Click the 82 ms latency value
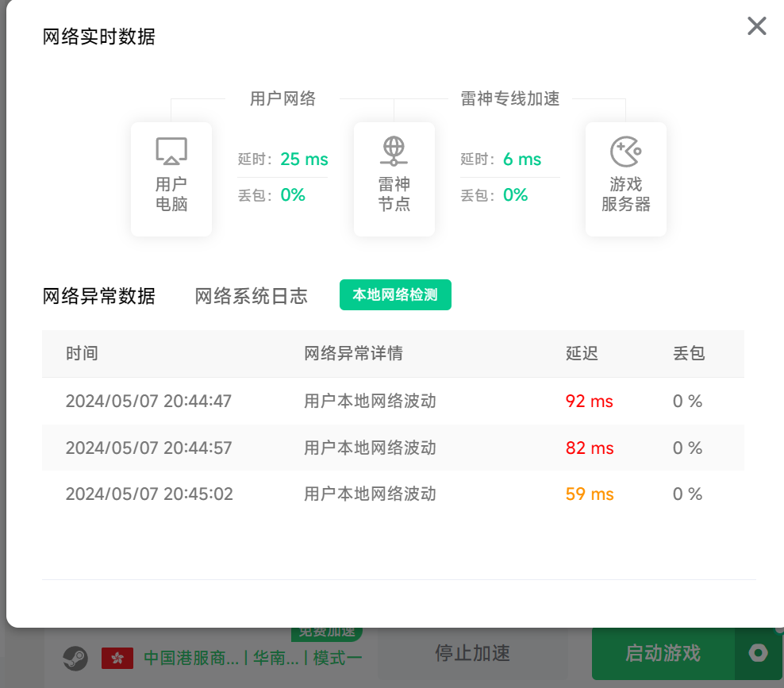The height and width of the screenshot is (688, 784). click(x=590, y=448)
